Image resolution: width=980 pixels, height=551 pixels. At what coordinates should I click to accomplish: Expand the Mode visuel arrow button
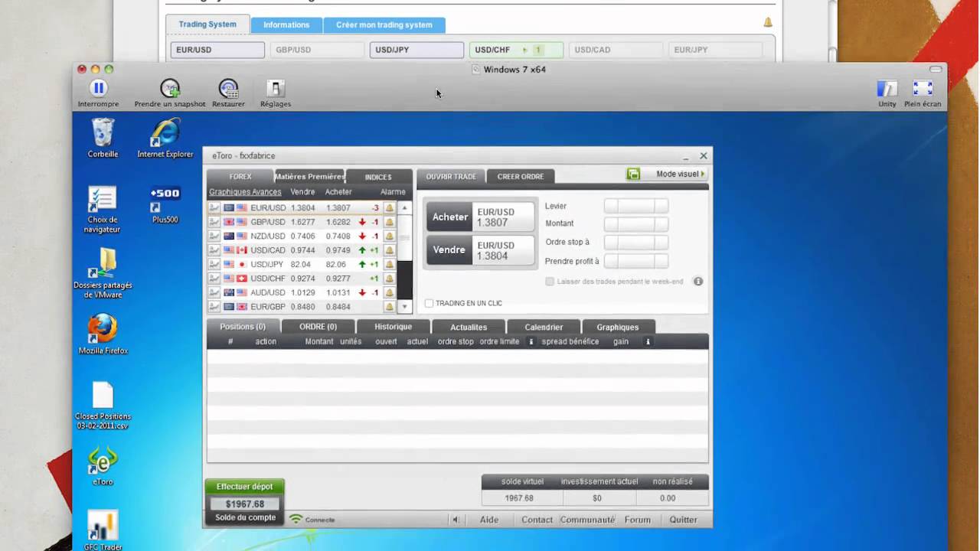(x=703, y=174)
